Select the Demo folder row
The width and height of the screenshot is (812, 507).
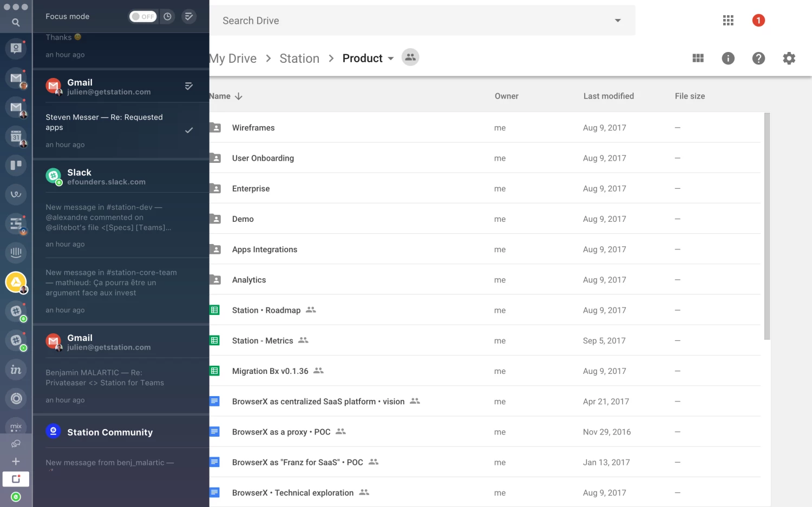click(485, 219)
